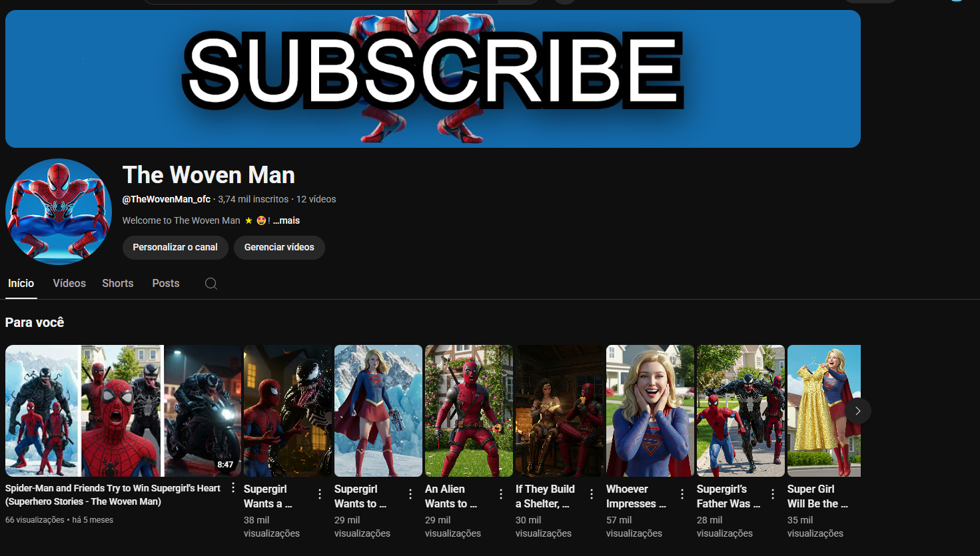This screenshot has height=556, width=980.
Task: Open the yellow dress thumbnail for "Super Girl Will Be the"
Action: (x=824, y=411)
